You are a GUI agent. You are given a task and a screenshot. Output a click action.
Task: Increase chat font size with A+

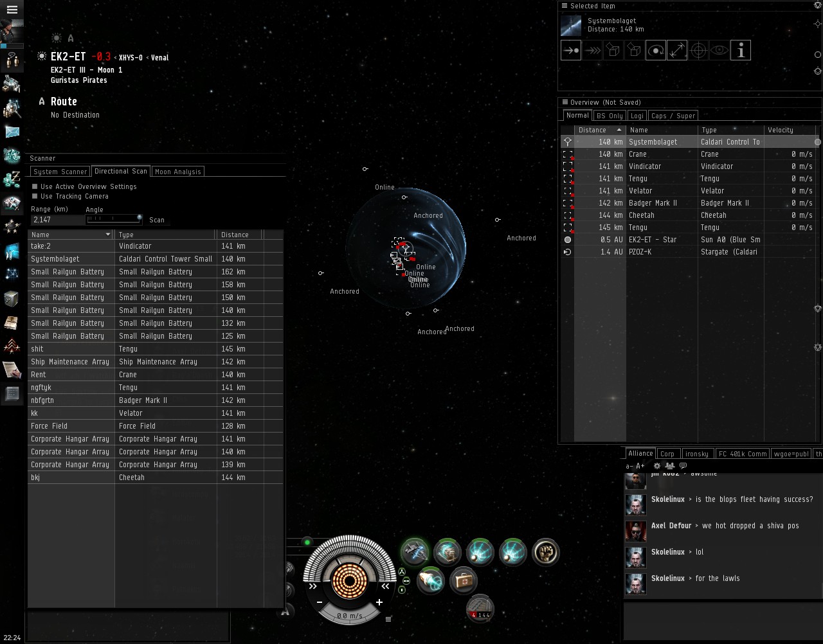point(640,466)
